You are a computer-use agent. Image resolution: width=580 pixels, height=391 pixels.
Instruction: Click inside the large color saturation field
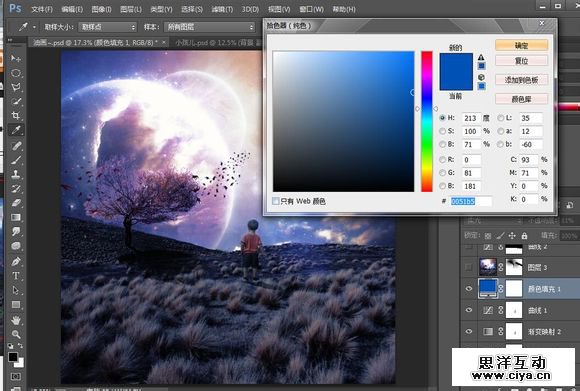(343, 121)
